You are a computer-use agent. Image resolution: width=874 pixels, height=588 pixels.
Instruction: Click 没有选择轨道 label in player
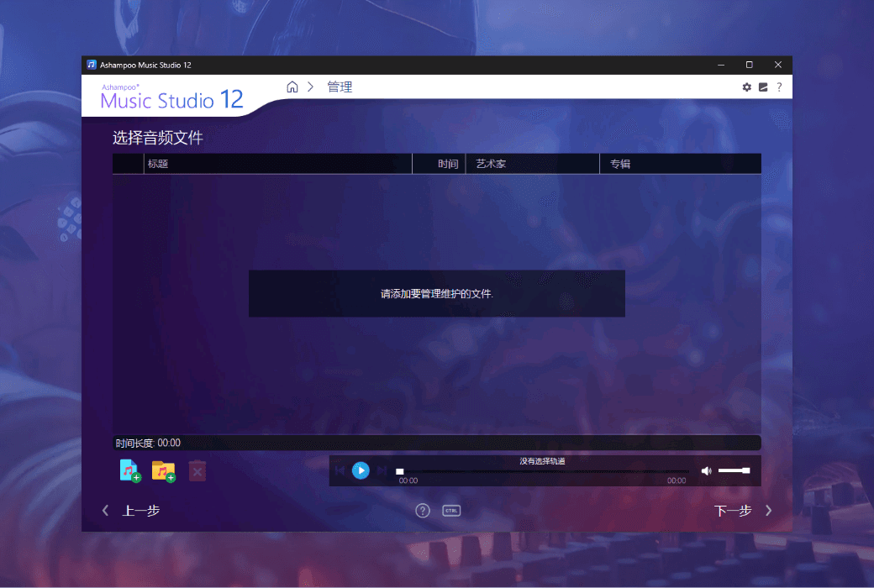(x=542, y=461)
